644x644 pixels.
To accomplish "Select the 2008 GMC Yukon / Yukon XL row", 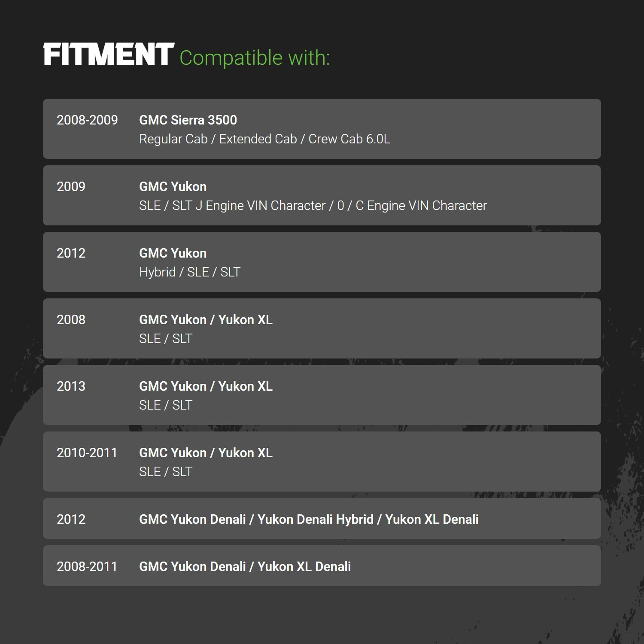I will [x=322, y=328].
